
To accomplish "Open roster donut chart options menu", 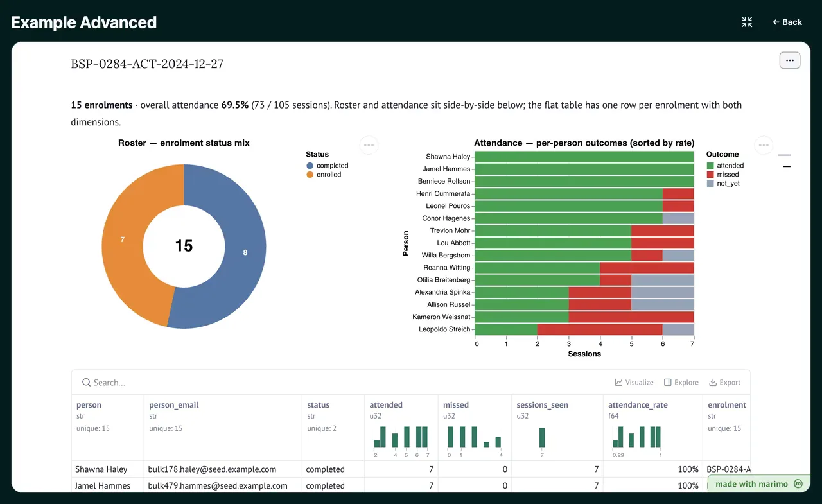I will [369, 145].
